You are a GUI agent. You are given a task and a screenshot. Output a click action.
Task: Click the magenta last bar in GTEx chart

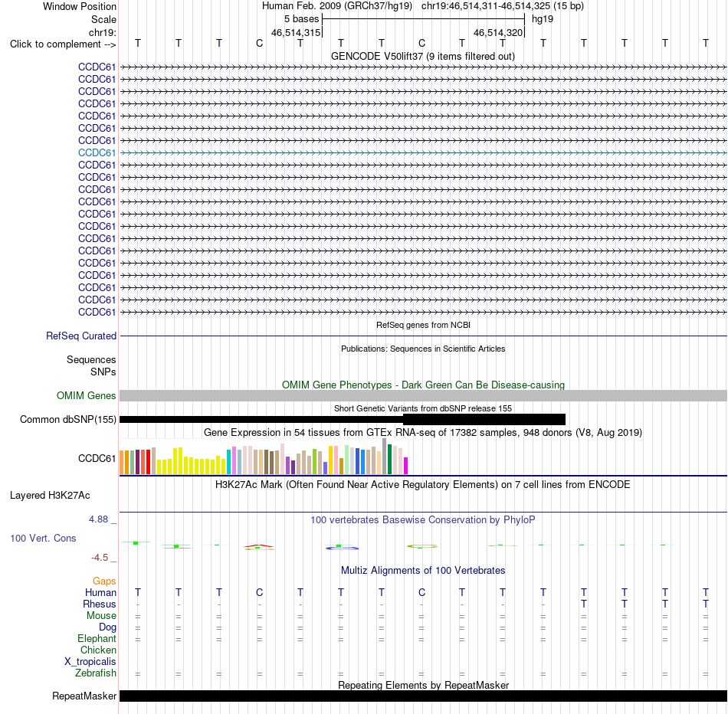[x=405, y=466]
